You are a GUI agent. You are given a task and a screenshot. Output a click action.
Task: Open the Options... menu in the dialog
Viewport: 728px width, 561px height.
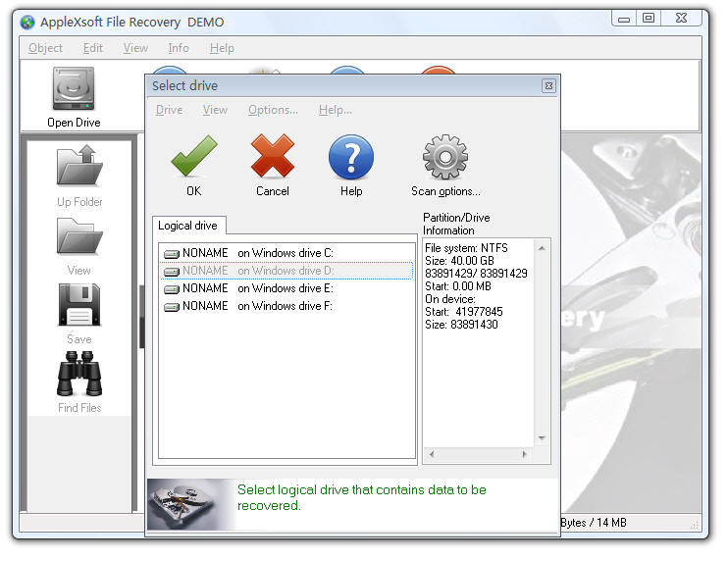coord(273,110)
